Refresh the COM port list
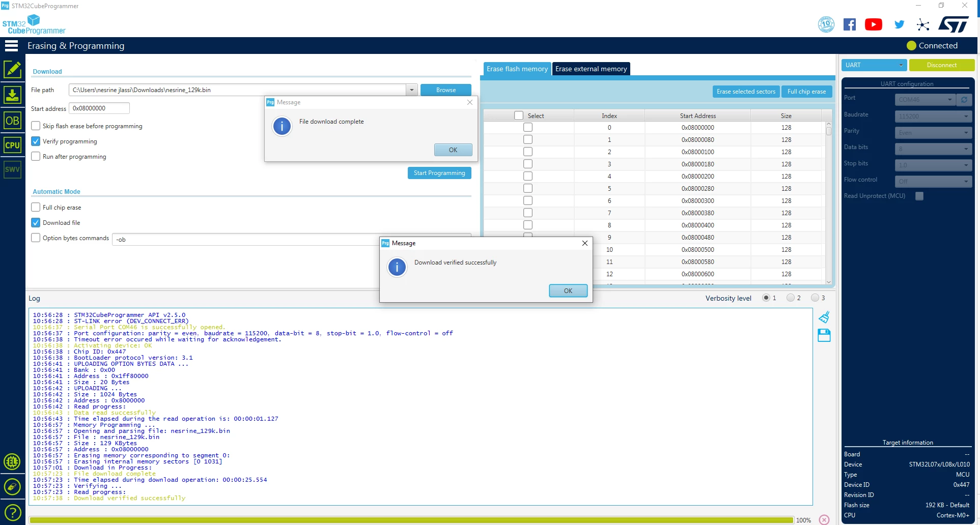Image resolution: width=980 pixels, height=525 pixels. (x=964, y=100)
